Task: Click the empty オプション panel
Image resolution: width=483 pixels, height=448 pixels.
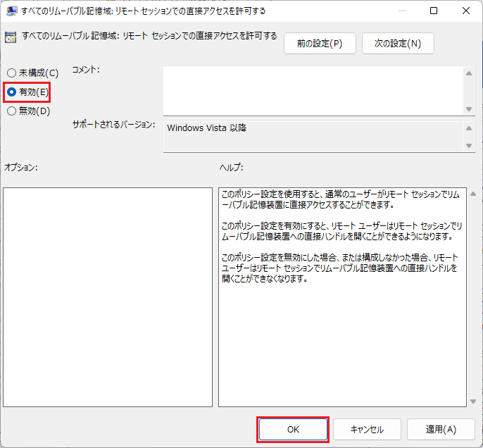Action: coord(107,297)
